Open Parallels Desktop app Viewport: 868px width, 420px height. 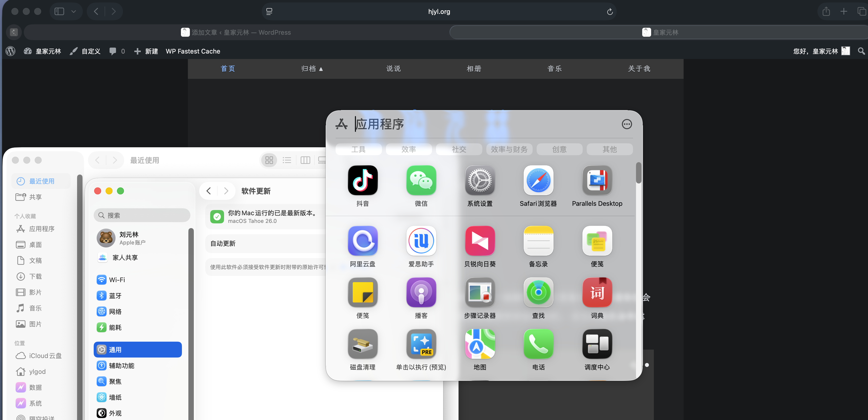click(597, 180)
